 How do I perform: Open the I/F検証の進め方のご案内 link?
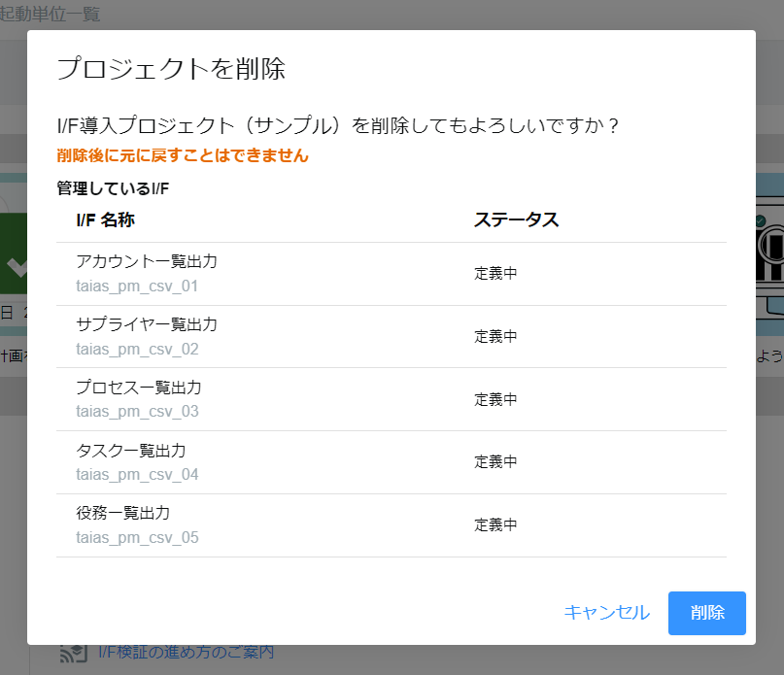pos(185,652)
